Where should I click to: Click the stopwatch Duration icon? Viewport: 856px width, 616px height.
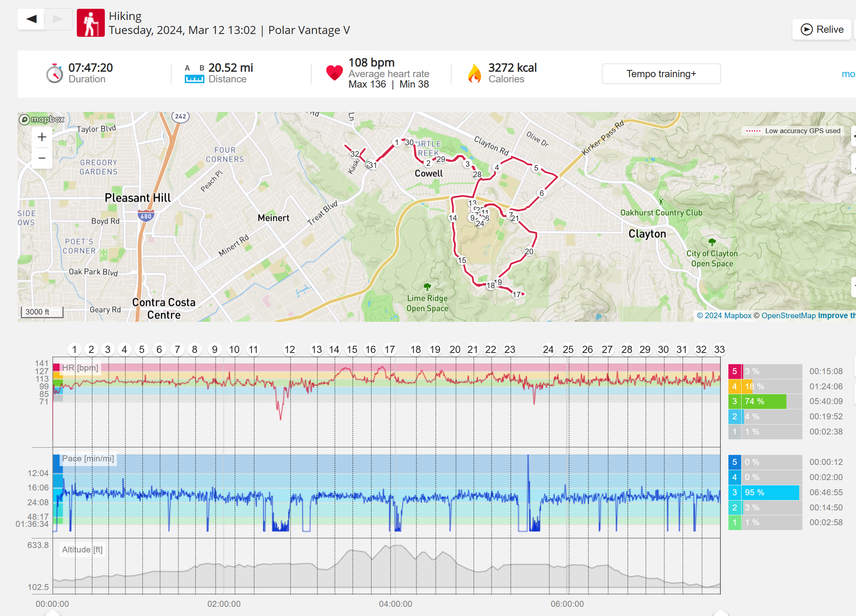click(54, 74)
